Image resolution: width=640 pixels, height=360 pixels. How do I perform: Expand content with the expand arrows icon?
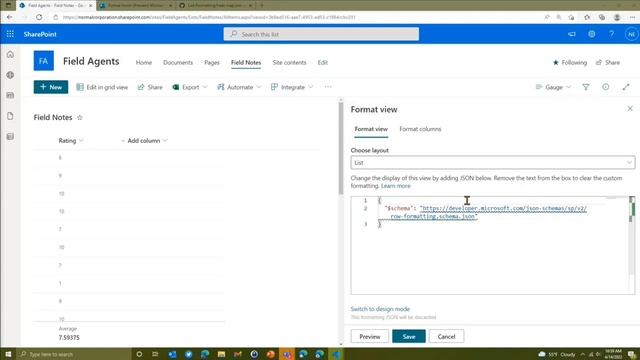pyautogui.click(x=626, y=87)
